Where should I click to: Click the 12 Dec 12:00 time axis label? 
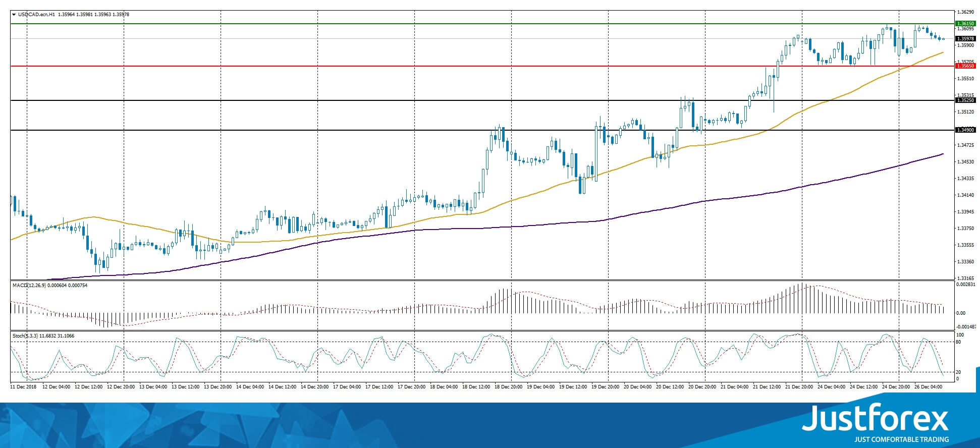click(x=88, y=386)
